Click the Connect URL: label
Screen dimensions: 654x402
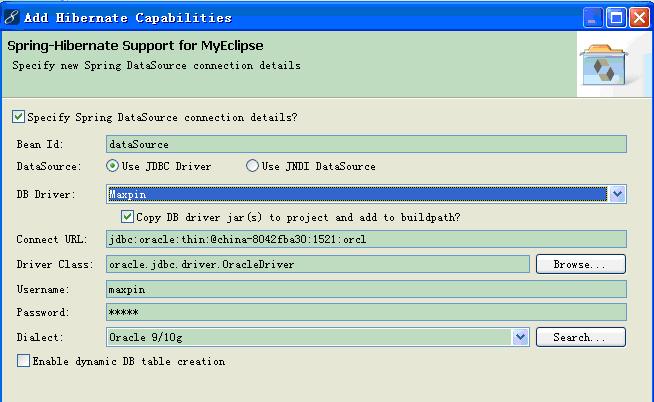[52, 239]
